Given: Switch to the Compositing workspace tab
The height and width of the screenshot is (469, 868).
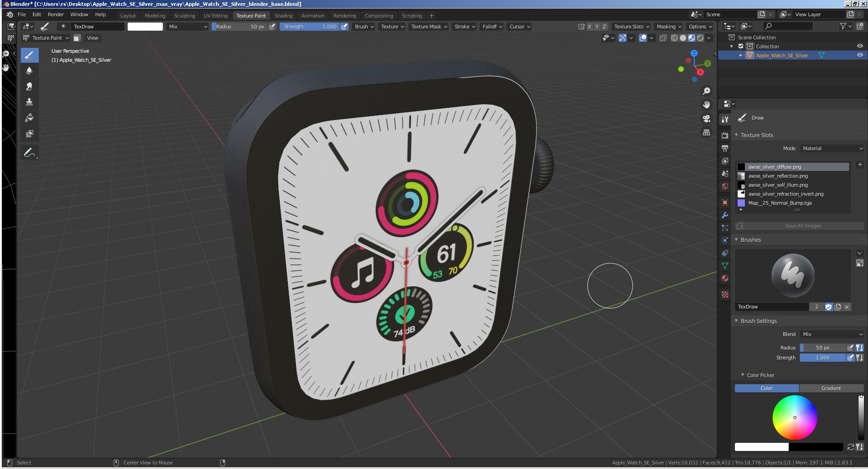Looking at the screenshot, I should tap(379, 15).
